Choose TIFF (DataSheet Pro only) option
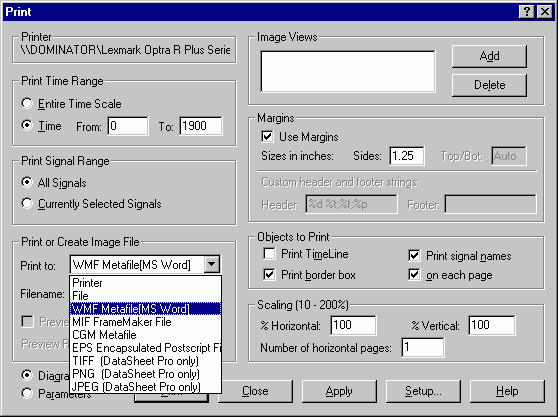The height and width of the screenshot is (417, 558). point(146,361)
